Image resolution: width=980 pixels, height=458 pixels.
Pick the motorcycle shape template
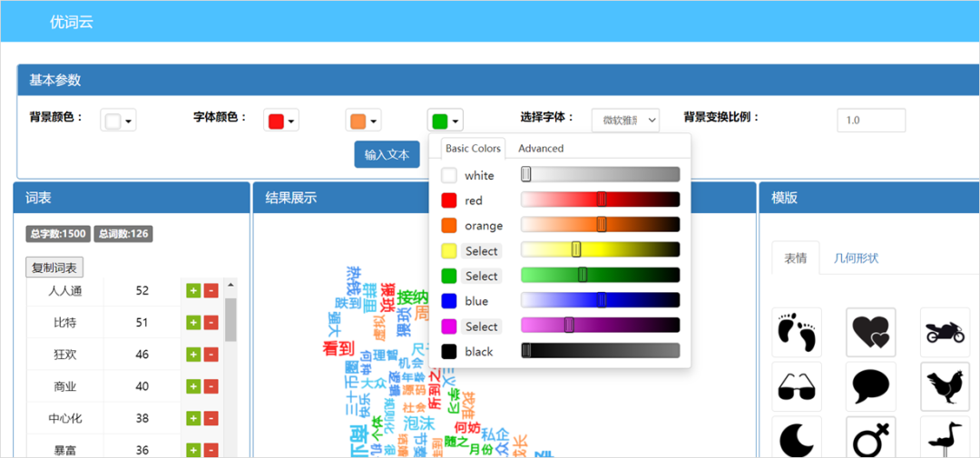point(945,332)
